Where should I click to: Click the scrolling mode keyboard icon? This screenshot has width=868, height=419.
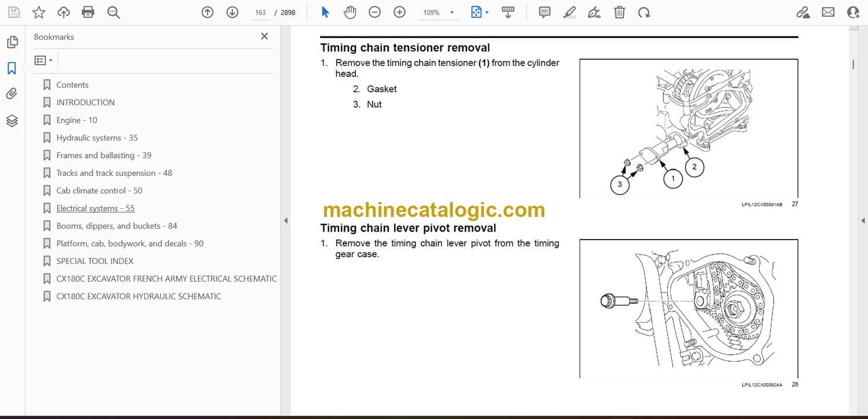(508, 12)
